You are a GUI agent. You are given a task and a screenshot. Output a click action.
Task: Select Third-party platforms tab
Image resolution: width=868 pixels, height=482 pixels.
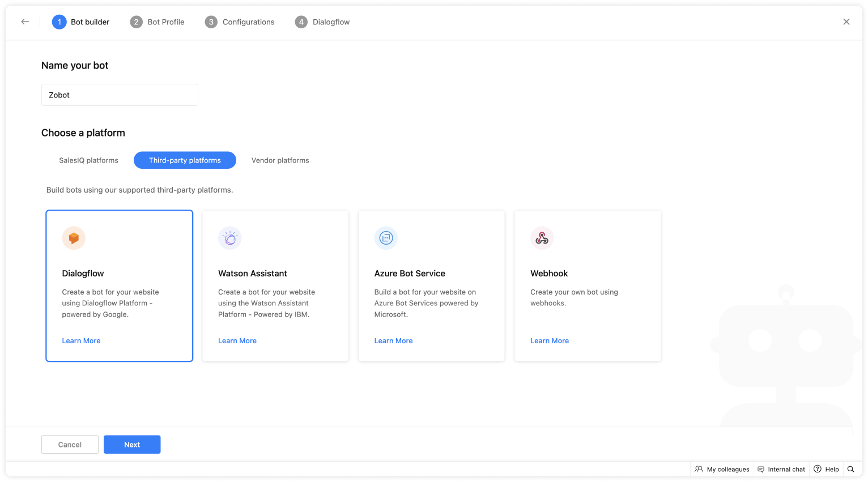point(185,160)
